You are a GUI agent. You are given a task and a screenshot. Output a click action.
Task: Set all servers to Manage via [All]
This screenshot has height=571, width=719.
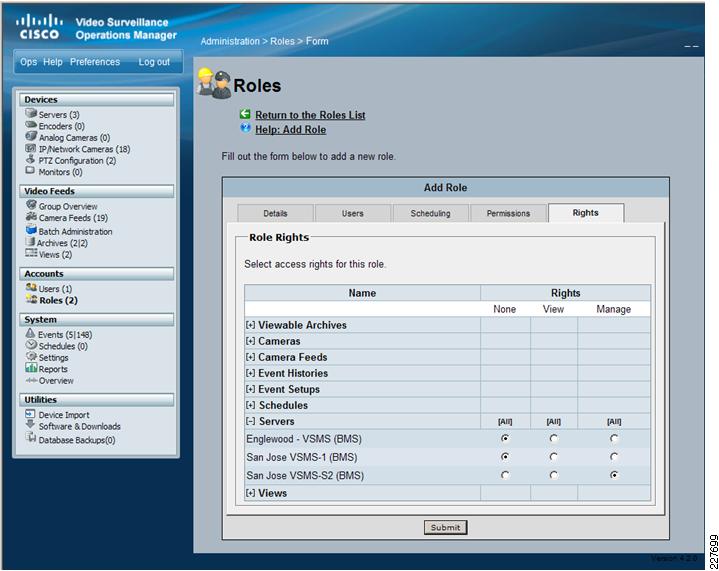tap(614, 421)
